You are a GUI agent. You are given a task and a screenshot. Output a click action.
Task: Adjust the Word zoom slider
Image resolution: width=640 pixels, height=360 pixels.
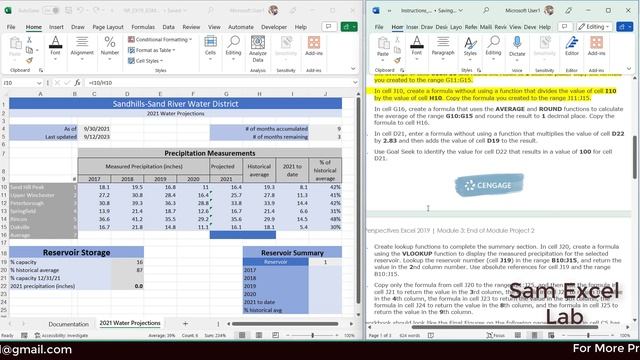click(588, 335)
